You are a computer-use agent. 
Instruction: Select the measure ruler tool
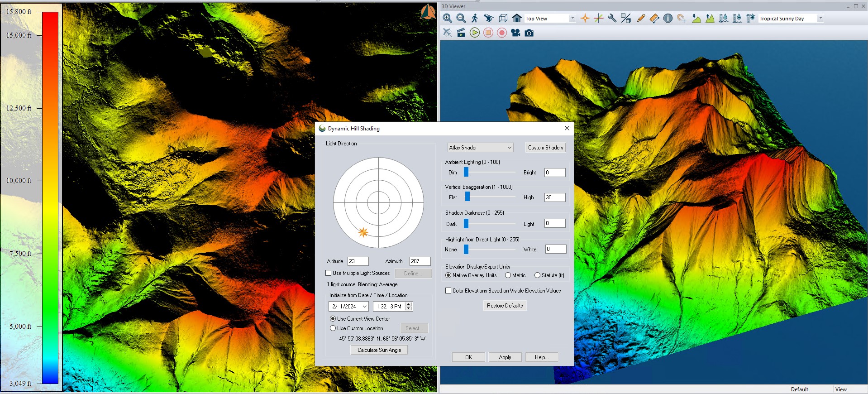coord(654,18)
